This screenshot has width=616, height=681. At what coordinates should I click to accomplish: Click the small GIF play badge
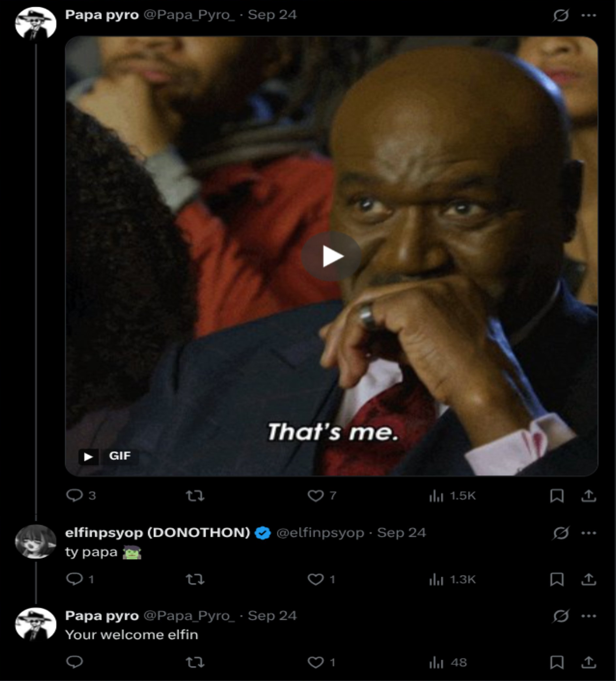pyautogui.click(x=88, y=457)
